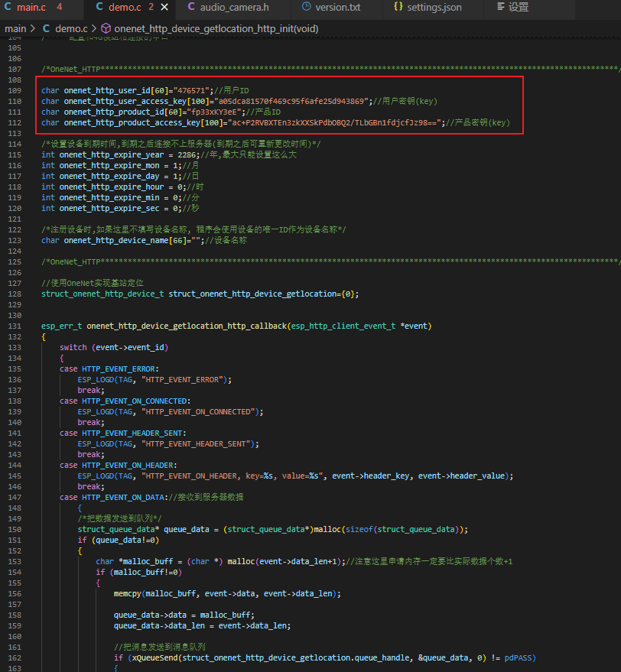Click line number 147 in gutter
Screen dimensions: 621x672
[x=15, y=497]
